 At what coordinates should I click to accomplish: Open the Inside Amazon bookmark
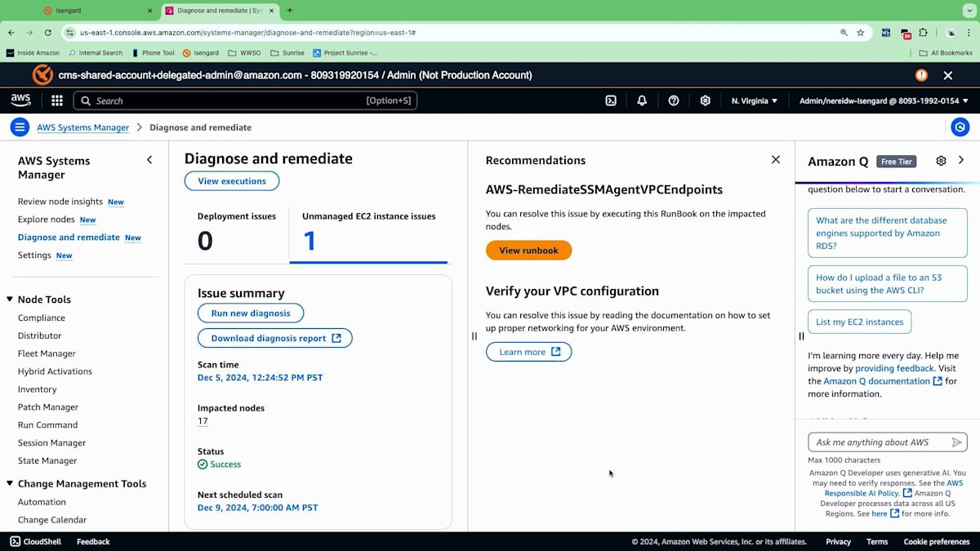point(33,53)
